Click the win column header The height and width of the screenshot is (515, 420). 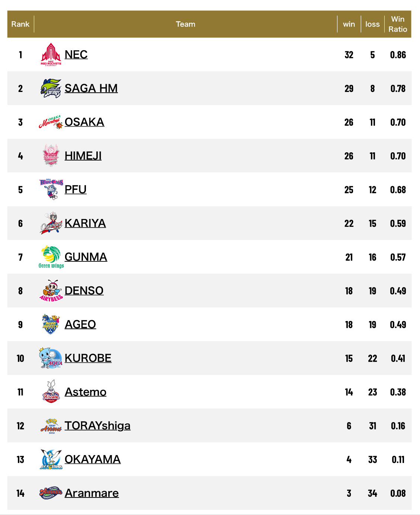click(349, 24)
